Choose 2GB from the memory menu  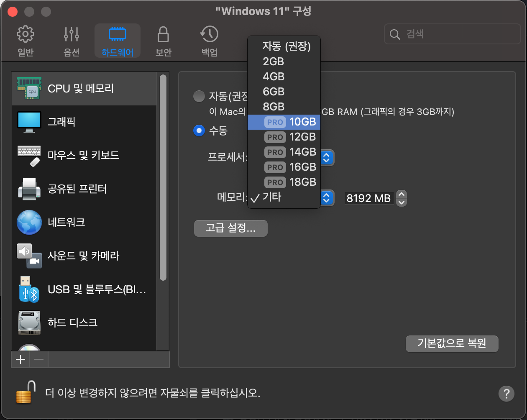point(284,61)
